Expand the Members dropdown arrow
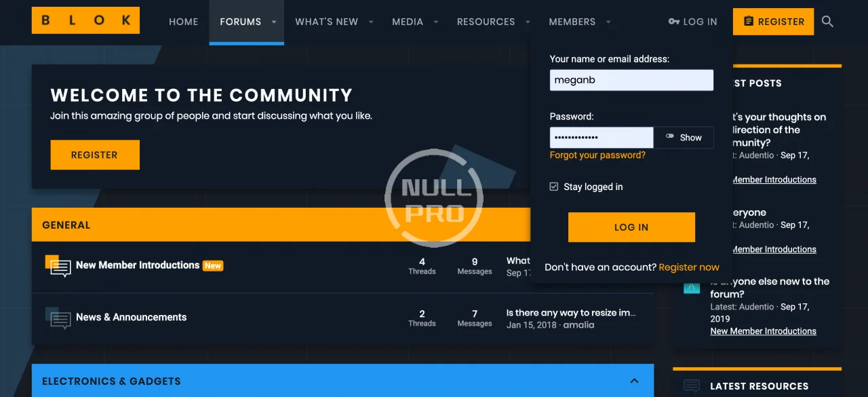 pyautogui.click(x=608, y=22)
